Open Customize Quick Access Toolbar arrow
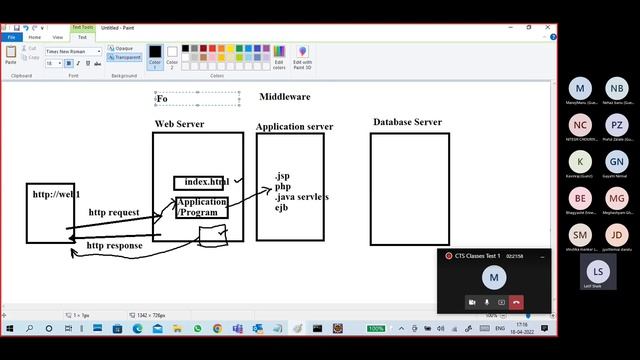Screen dimensions: 640x360 click(x=42, y=28)
